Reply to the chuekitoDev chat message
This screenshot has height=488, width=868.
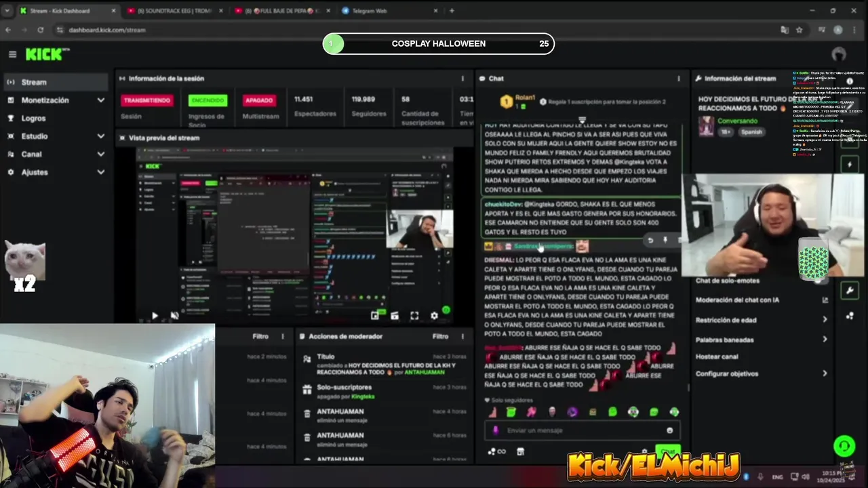[x=650, y=240]
